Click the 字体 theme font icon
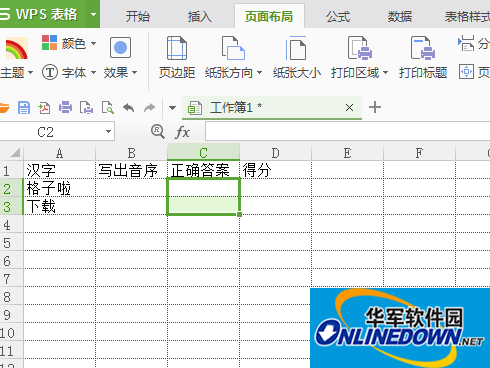 [x=50, y=72]
